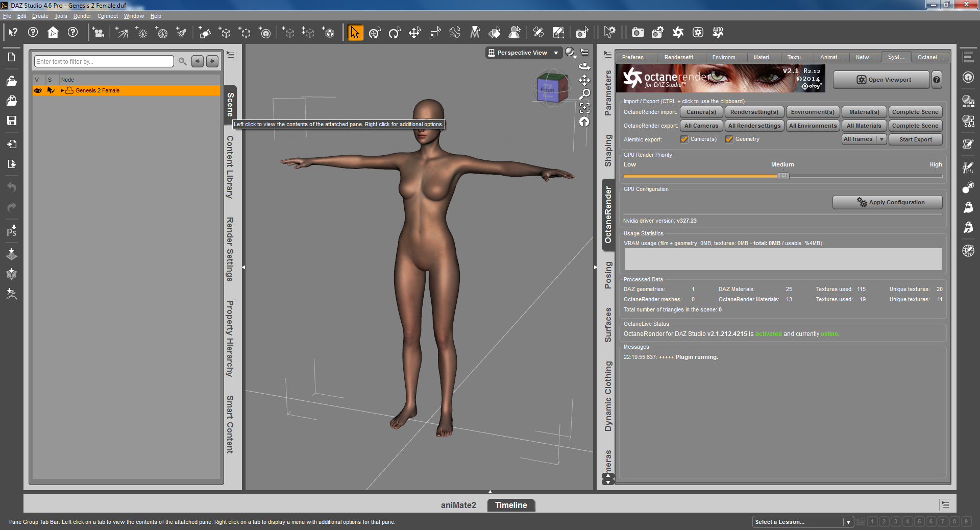
Task: Toggle selectability for Genesis 2 Female
Action: (x=51, y=90)
